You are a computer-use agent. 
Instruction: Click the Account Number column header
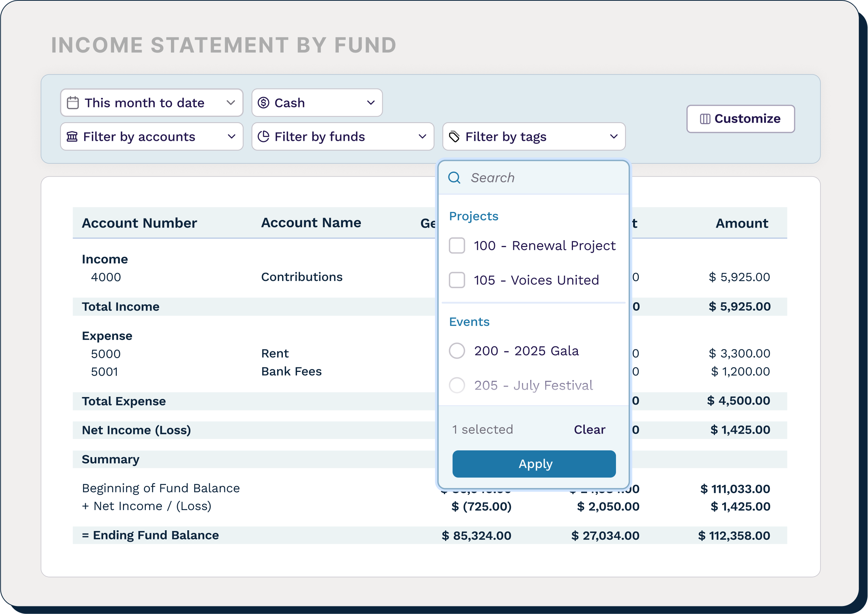139,223
